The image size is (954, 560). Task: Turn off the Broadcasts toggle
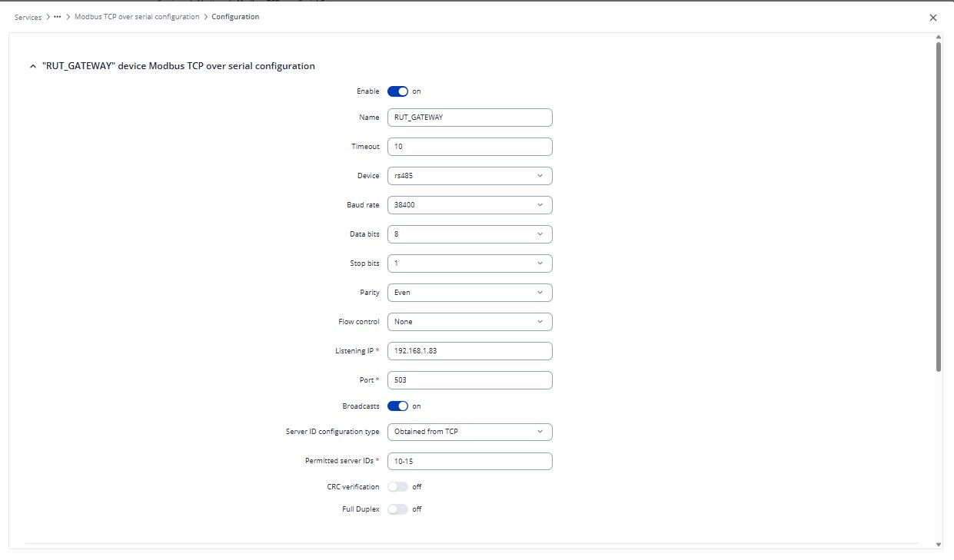click(x=397, y=406)
